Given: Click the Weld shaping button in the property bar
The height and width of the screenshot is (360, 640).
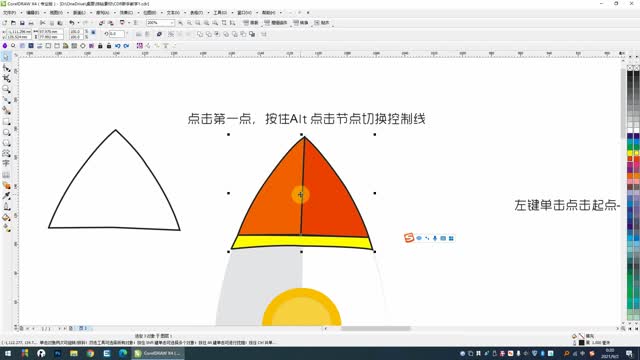Looking at the screenshot, I should pos(200,34).
